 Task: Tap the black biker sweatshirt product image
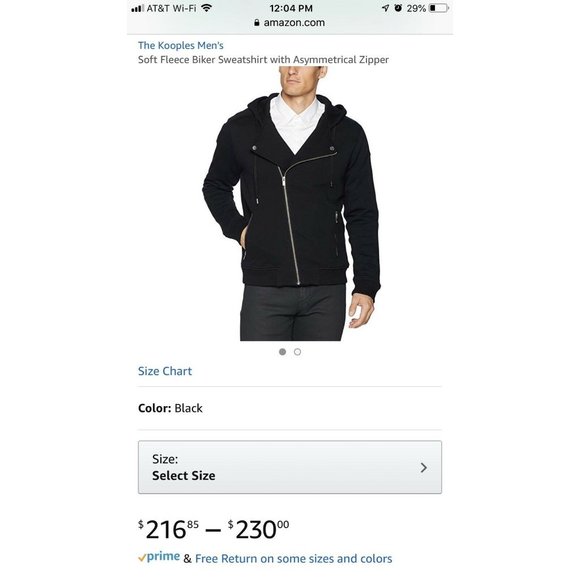291,203
